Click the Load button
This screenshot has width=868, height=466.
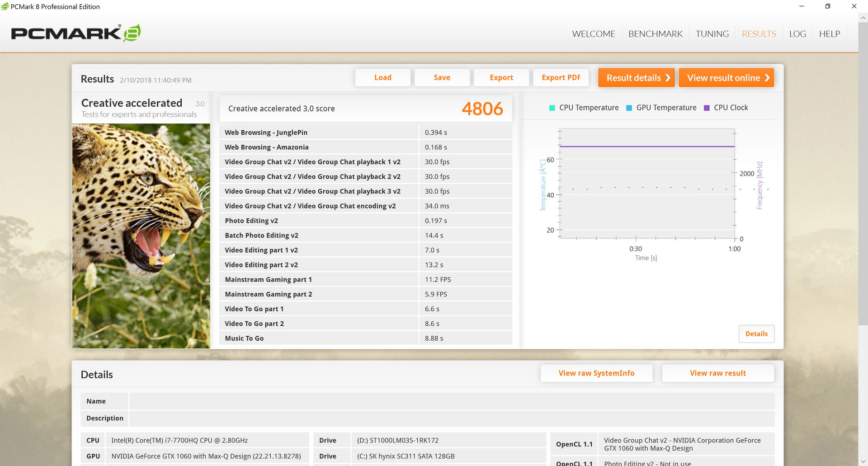point(383,77)
